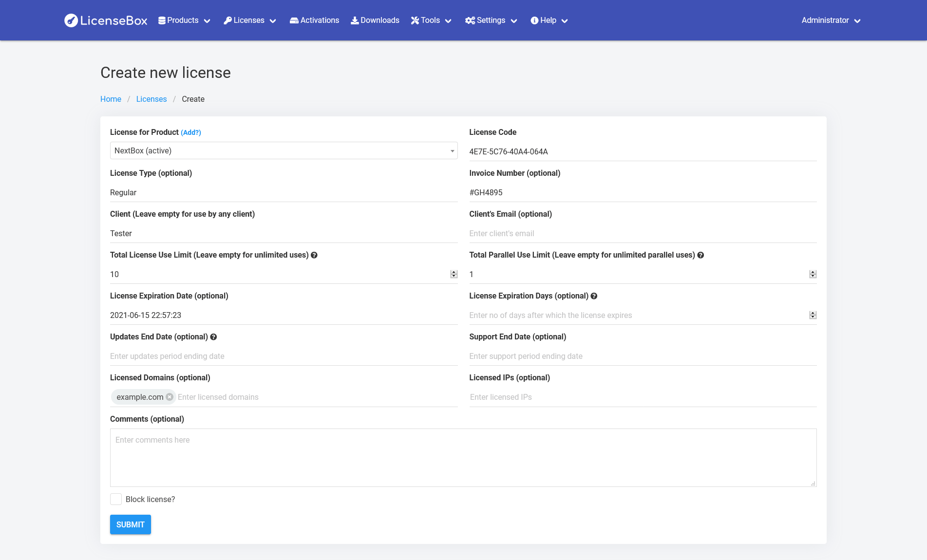Click the Add? product link
The image size is (927, 560).
pos(191,132)
